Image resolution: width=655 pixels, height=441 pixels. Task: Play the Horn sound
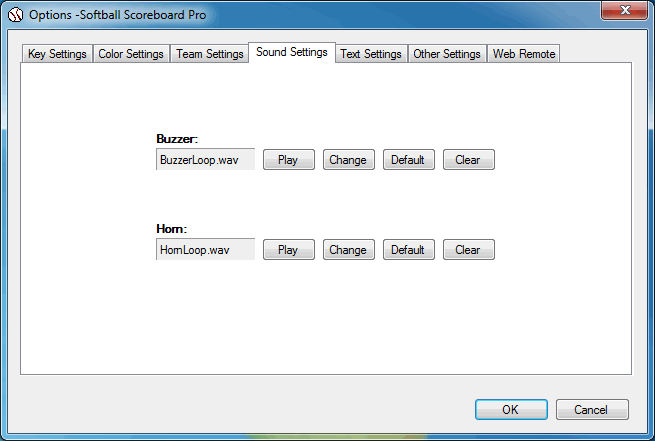(288, 250)
